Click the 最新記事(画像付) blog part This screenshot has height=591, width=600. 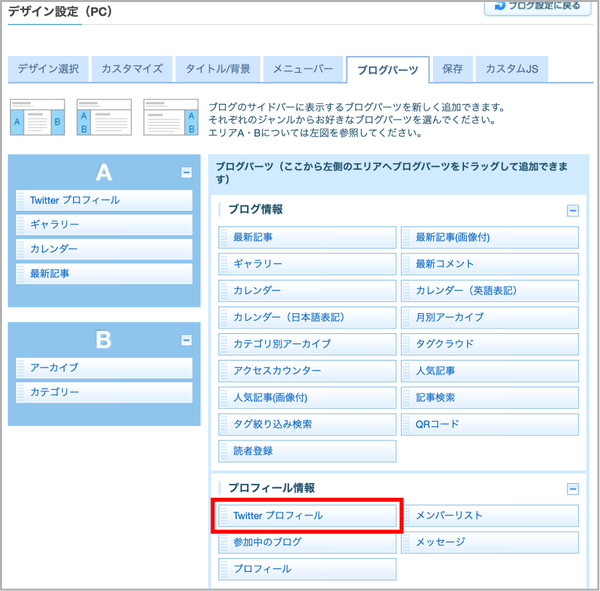490,237
